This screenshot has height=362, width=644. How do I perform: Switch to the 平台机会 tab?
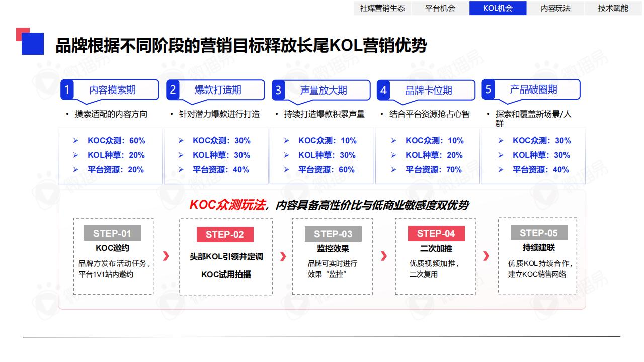point(440,8)
